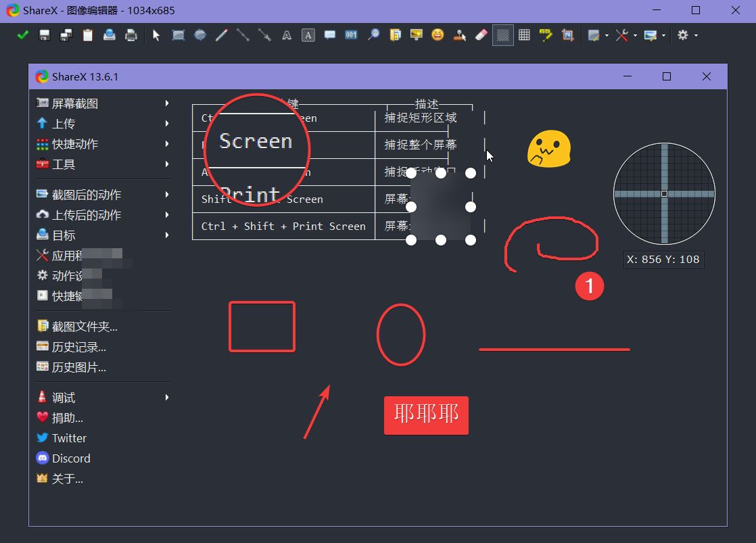The width and height of the screenshot is (756, 543).
Task: Select the Magnify tool
Action: click(373, 35)
